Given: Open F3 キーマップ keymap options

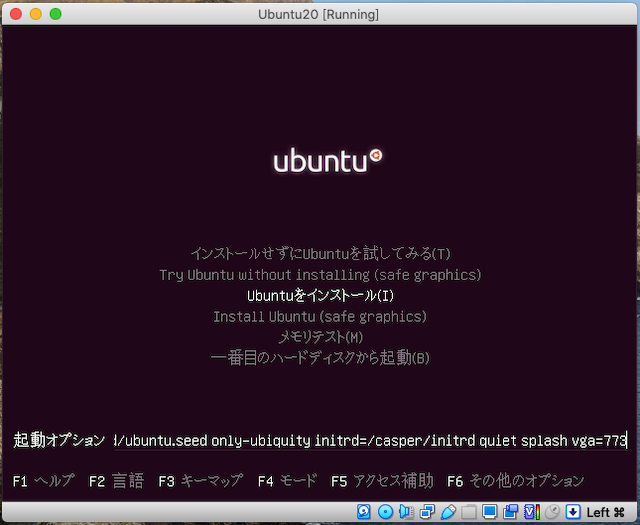Looking at the screenshot, I should (x=200, y=481).
